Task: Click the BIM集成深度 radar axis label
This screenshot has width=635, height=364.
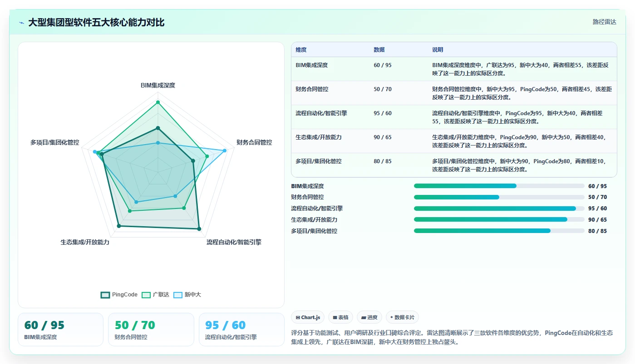Action: tap(158, 85)
